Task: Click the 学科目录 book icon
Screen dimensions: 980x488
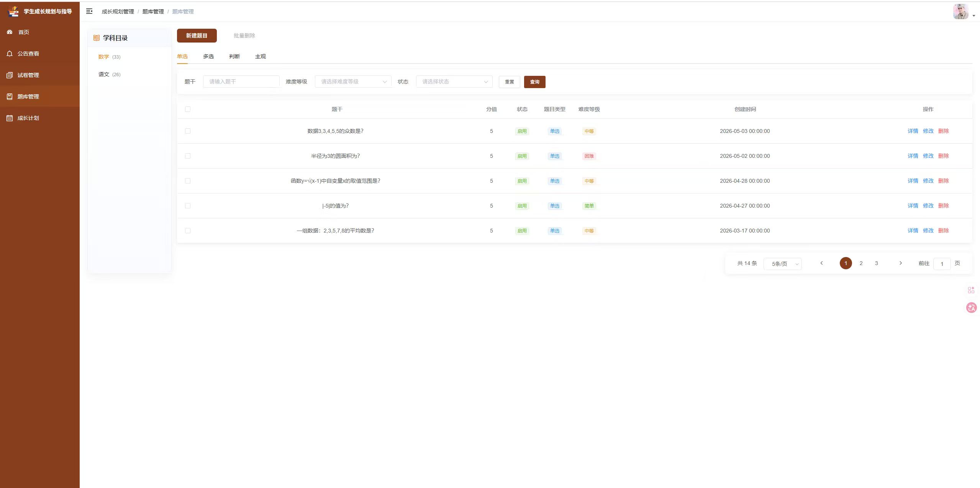Action: point(97,38)
